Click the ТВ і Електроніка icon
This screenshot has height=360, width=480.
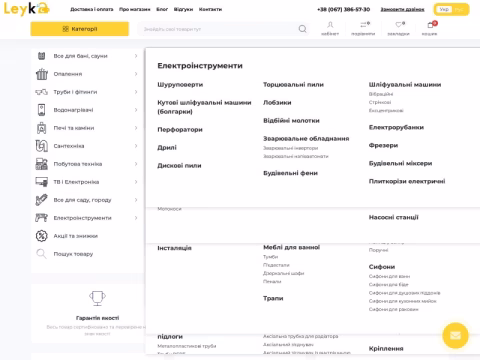click(x=42, y=182)
